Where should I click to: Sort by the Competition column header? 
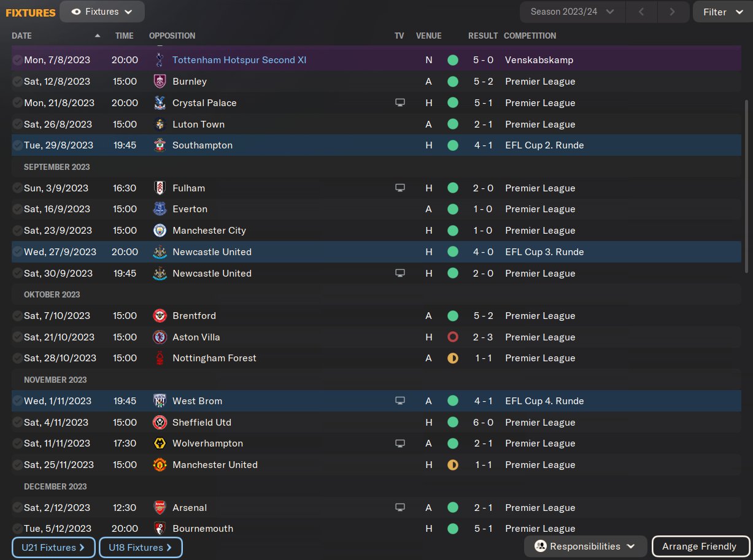tap(530, 36)
